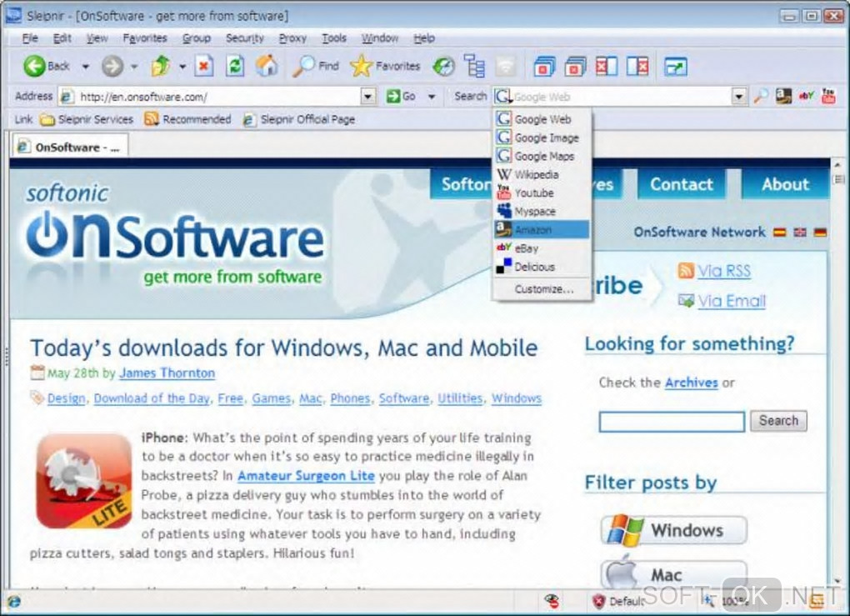Open the Sleipnir Services link bar folder

[87, 119]
